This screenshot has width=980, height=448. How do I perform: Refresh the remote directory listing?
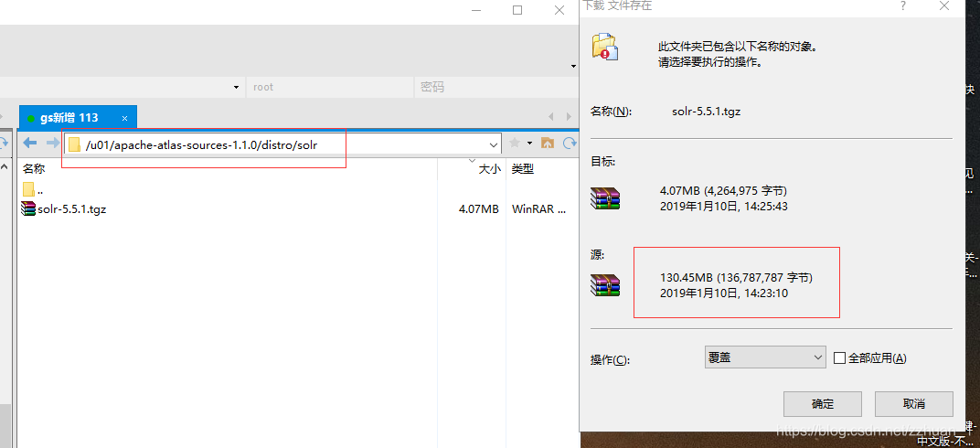pos(570,143)
